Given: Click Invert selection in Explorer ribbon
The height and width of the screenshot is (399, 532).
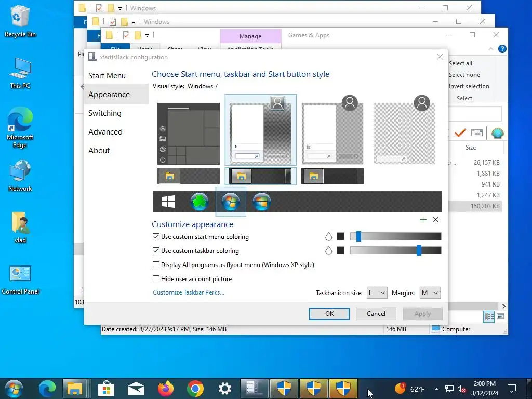Looking at the screenshot, I should pyautogui.click(x=469, y=86).
